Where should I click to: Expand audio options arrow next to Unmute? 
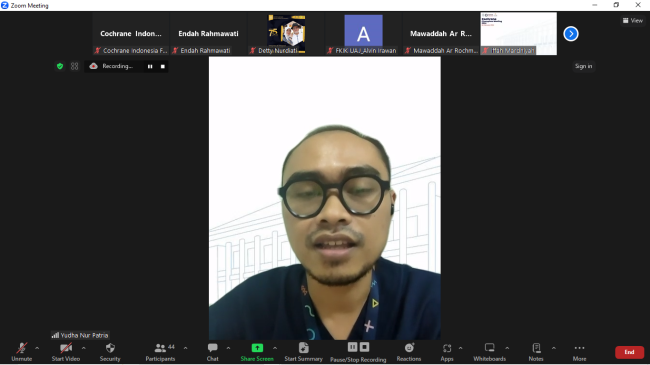[37, 348]
